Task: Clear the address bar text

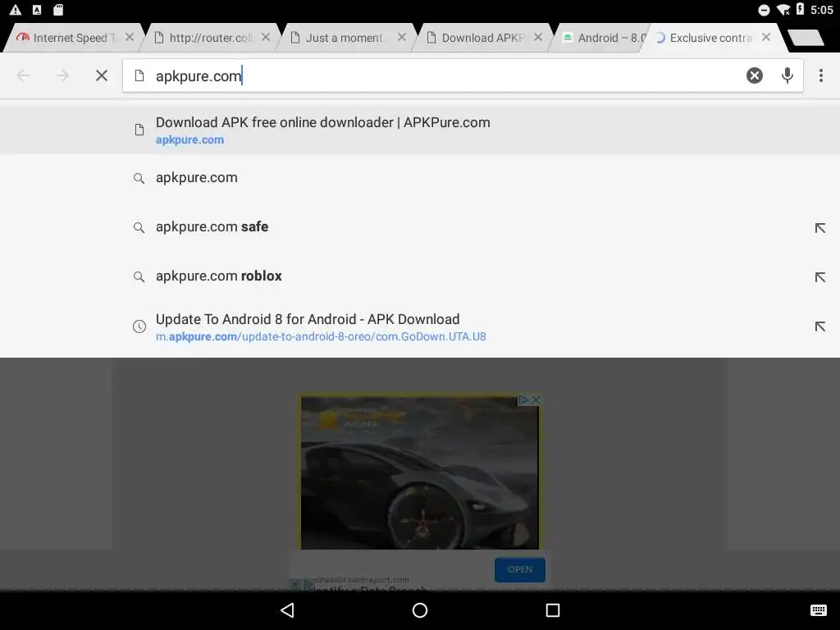Action: point(755,75)
